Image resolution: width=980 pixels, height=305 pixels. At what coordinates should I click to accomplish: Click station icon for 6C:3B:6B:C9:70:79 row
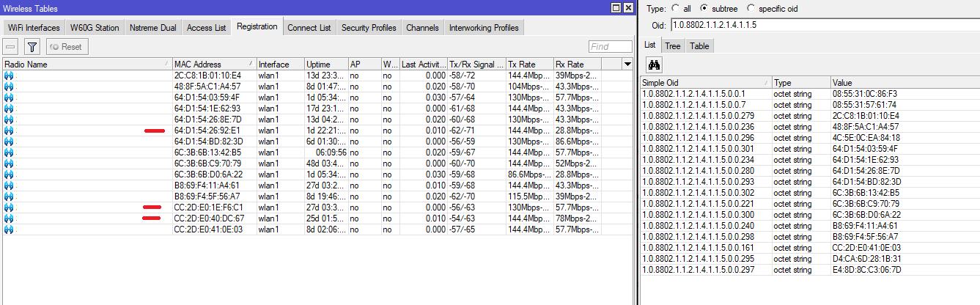point(10,163)
